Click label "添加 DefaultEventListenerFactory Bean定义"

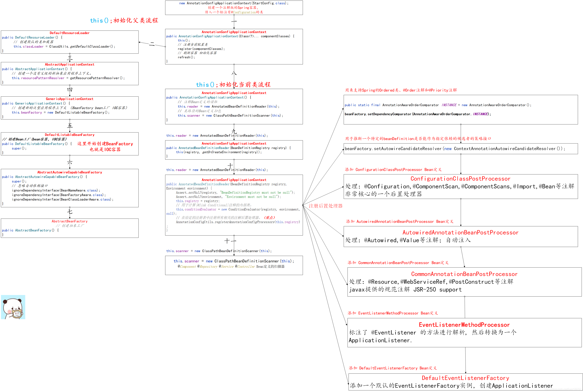pos(393,368)
